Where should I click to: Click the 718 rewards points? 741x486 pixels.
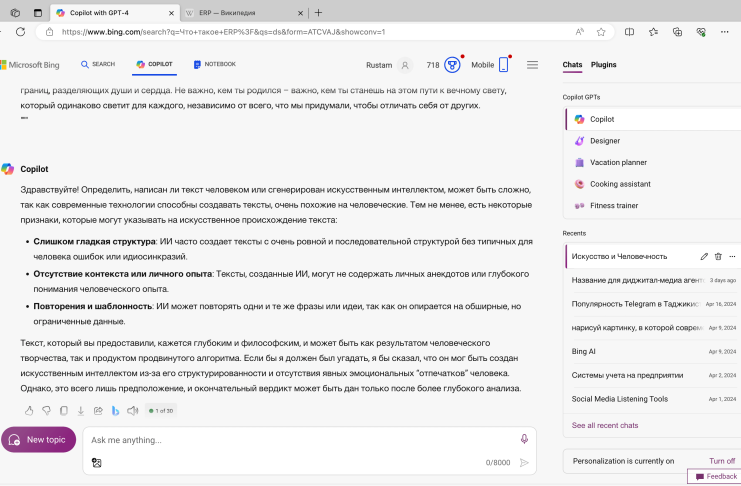(433, 65)
